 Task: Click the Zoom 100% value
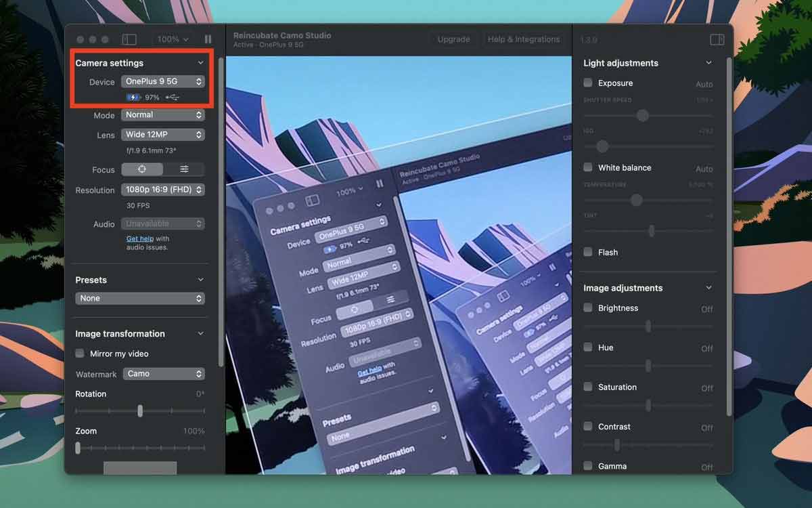[194, 431]
